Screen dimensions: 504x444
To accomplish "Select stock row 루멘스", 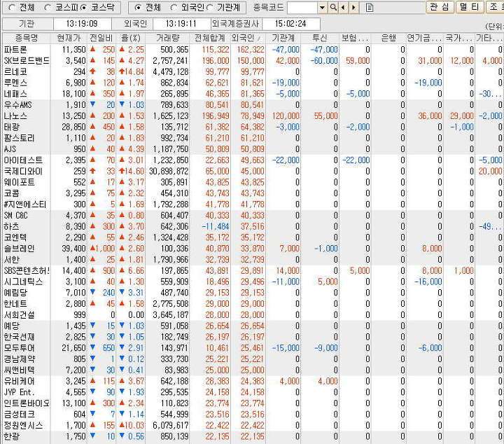I will [x=252, y=83].
